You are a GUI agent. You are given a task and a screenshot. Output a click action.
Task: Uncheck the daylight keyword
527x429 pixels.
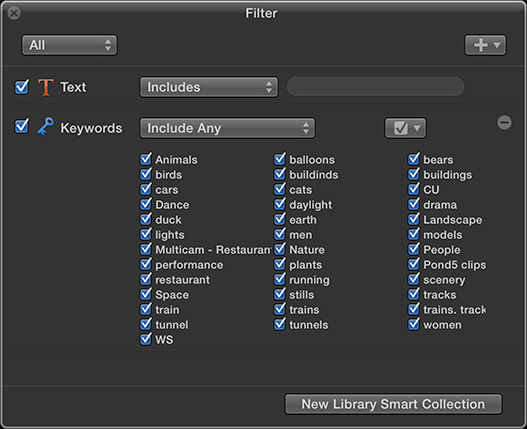(280, 204)
